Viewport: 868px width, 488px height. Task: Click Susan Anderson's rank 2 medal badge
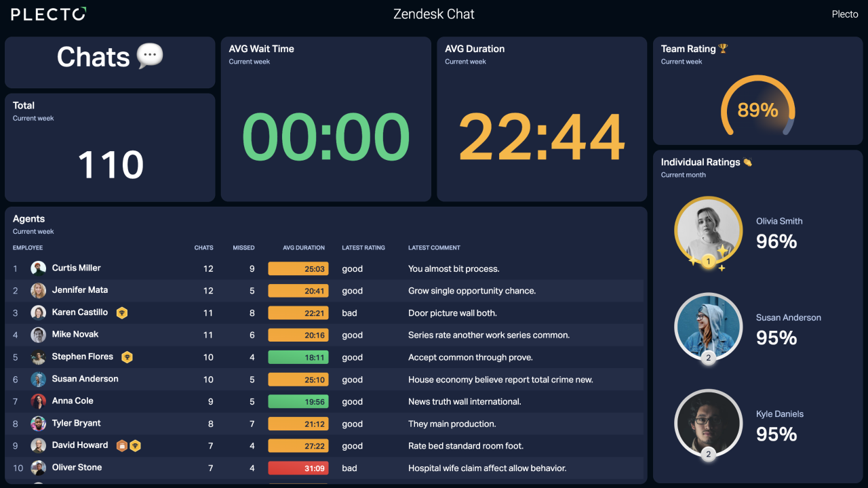coord(709,357)
